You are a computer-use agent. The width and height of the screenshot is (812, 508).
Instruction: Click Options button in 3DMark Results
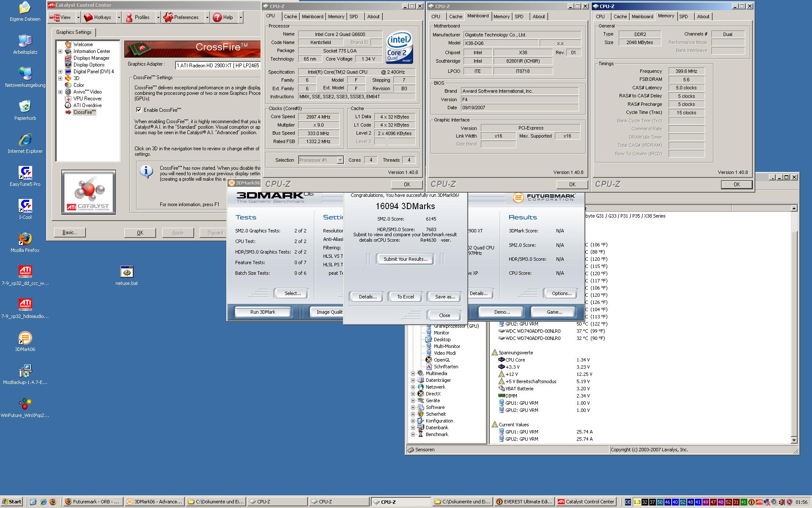[561, 293]
